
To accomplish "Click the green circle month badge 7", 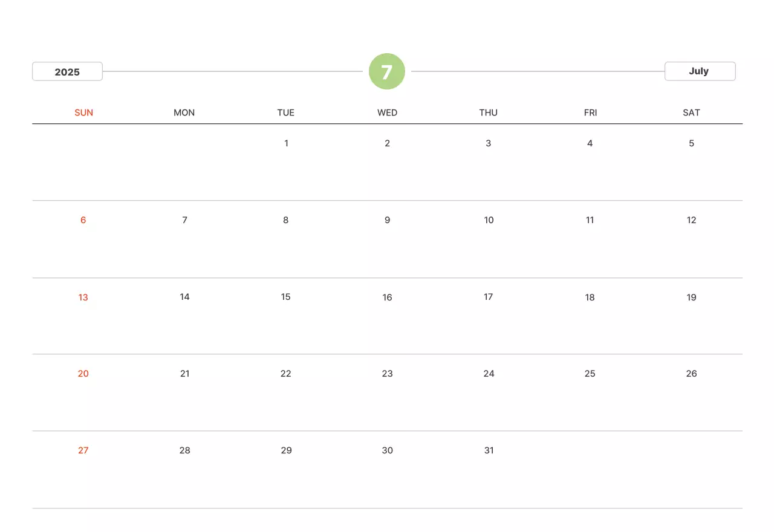I will point(387,71).
